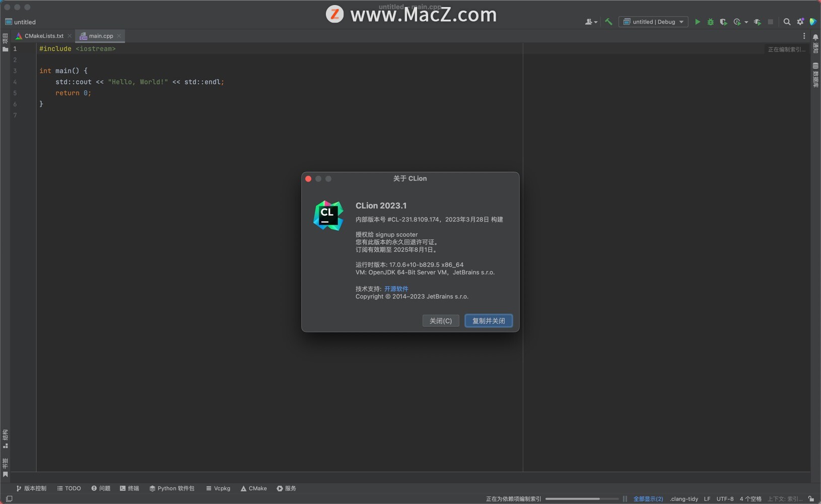Open the Python 软件包 packages panel
Image resolution: width=821 pixels, height=504 pixels.
tap(172, 488)
